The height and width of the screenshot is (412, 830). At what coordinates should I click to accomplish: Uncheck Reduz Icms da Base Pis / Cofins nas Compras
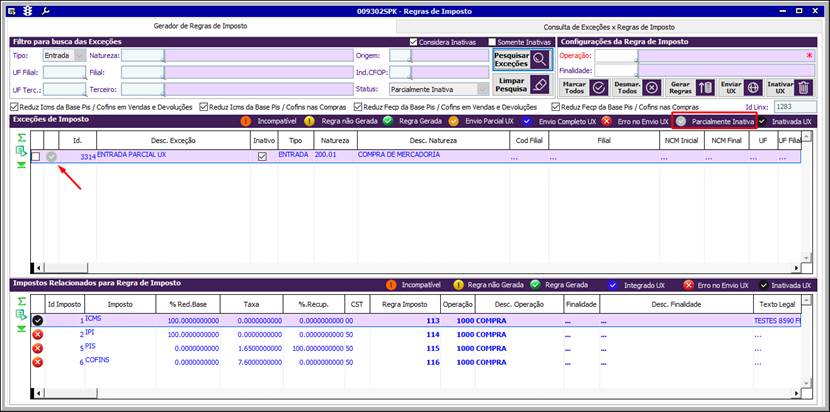click(204, 106)
